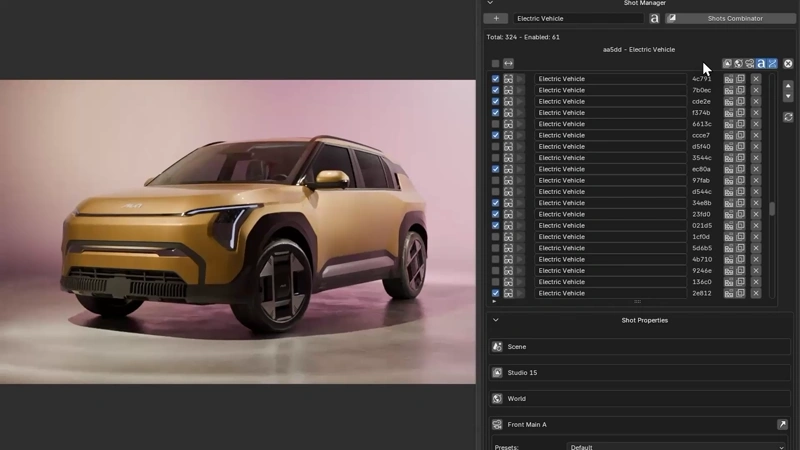Viewport: 800px width, 450px height.
Task: Disable shot 2e812 checkbox
Action: click(x=495, y=293)
